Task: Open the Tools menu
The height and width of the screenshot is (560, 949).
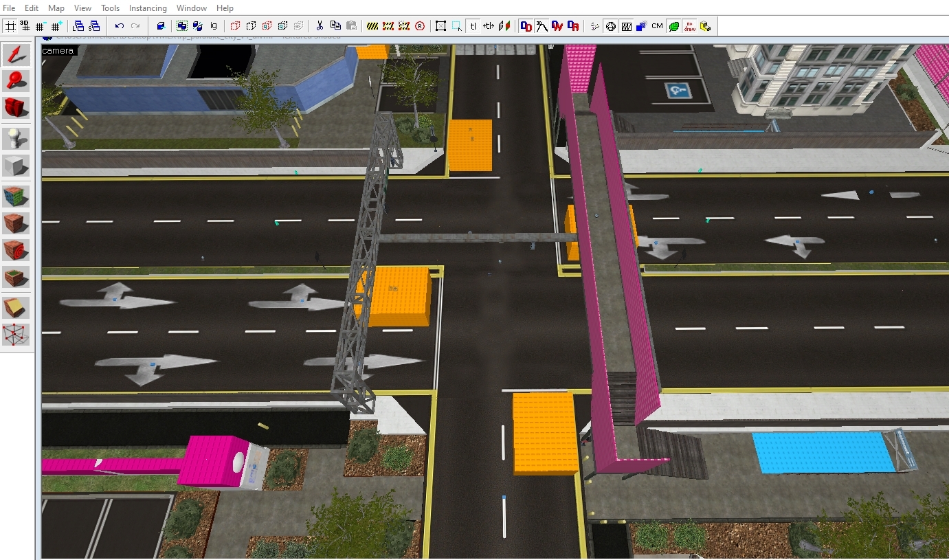Action: click(110, 8)
